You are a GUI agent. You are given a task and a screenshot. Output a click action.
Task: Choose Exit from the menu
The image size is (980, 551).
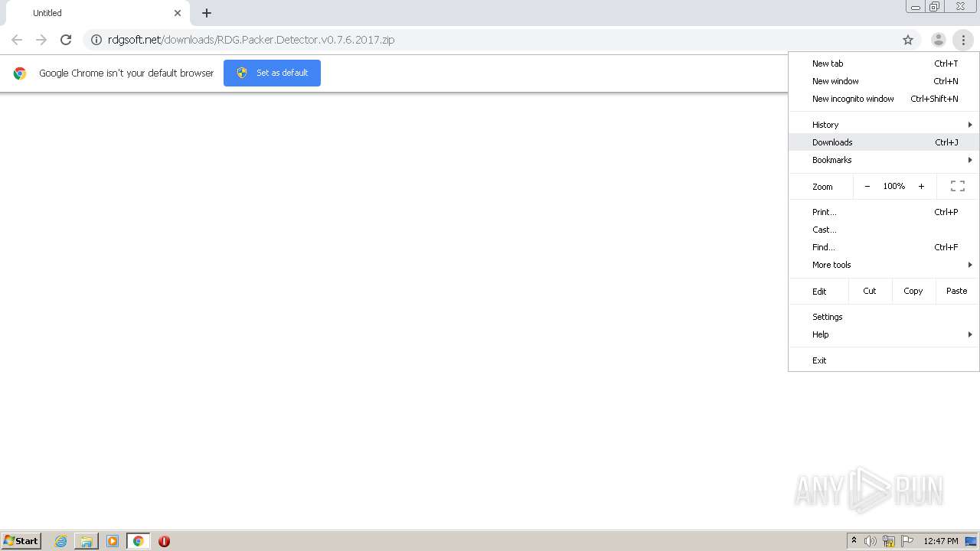884,360
